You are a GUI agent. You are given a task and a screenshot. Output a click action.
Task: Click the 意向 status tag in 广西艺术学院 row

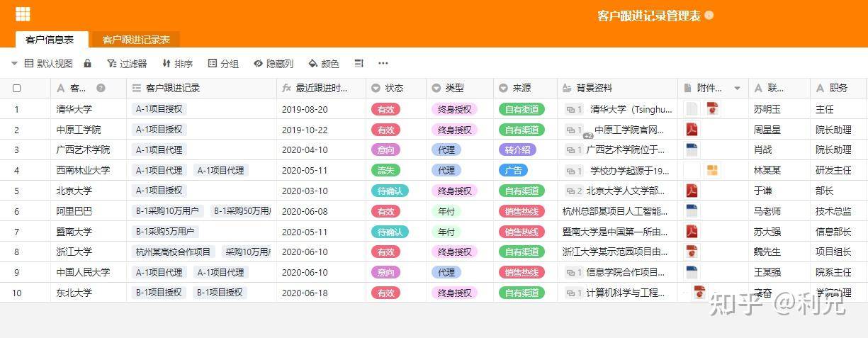coord(385,150)
